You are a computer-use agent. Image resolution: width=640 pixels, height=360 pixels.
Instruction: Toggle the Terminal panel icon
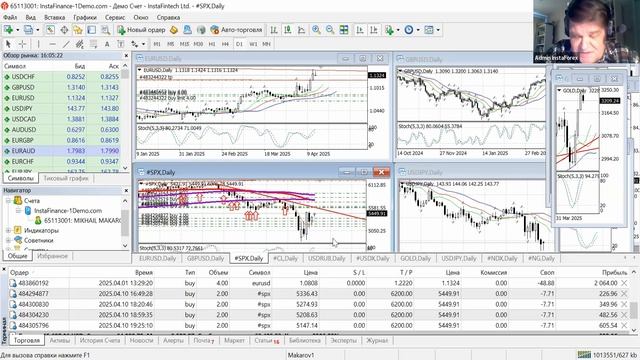tap(91, 30)
